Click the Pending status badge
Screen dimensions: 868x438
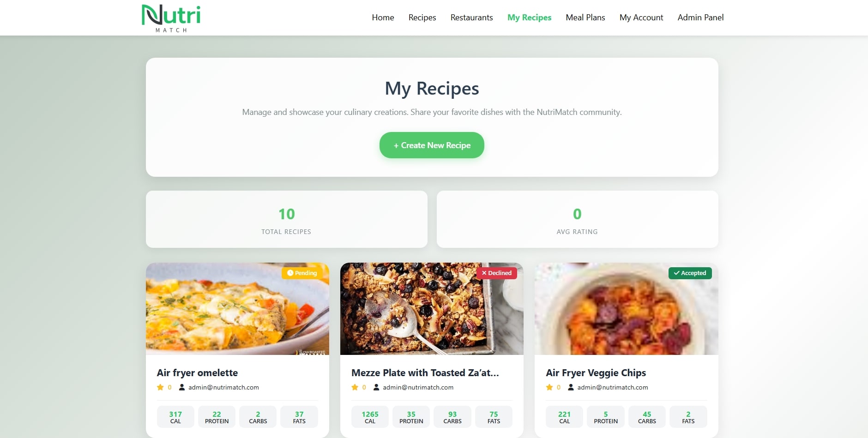302,273
